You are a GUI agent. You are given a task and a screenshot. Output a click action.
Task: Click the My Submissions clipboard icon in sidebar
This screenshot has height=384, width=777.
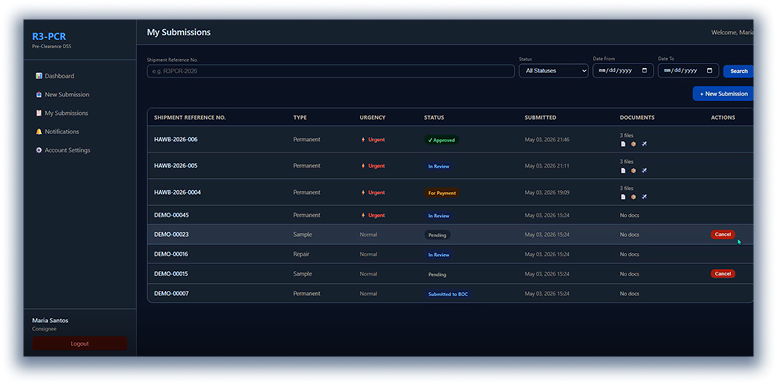coord(39,113)
